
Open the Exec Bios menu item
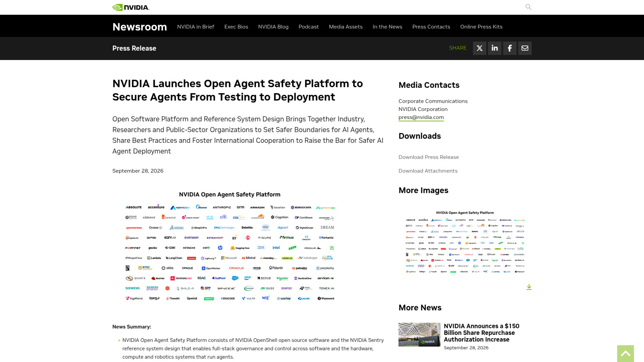(x=236, y=27)
